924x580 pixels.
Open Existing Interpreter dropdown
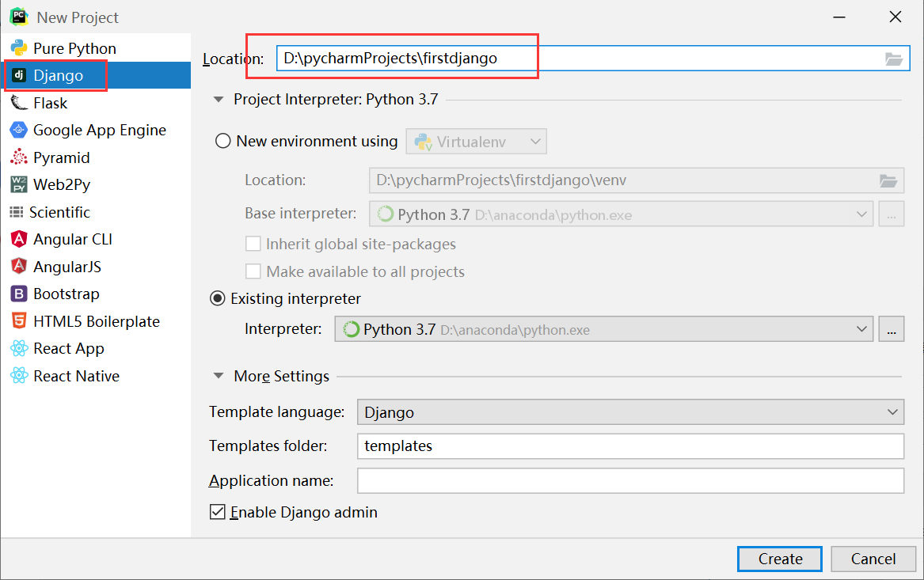[604, 329]
